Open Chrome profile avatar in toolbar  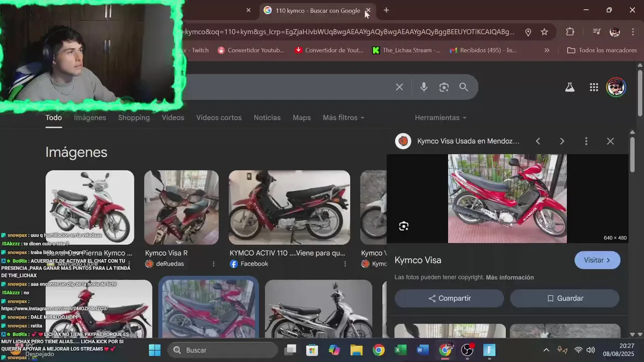tap(615, 32)
